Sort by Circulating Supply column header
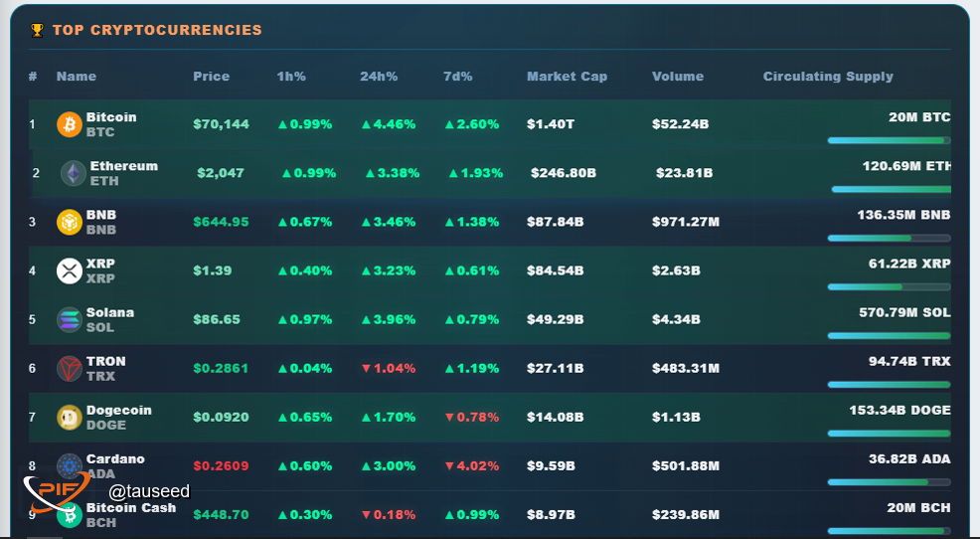The height and width of the screenshot is (539, 980). (828, 77)
